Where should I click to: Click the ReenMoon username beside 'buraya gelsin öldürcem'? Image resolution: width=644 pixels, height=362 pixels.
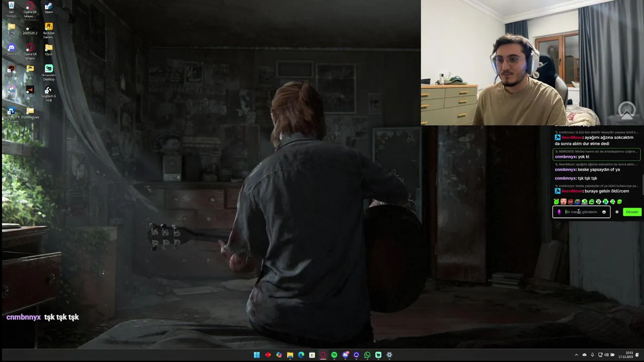point(572,191)
